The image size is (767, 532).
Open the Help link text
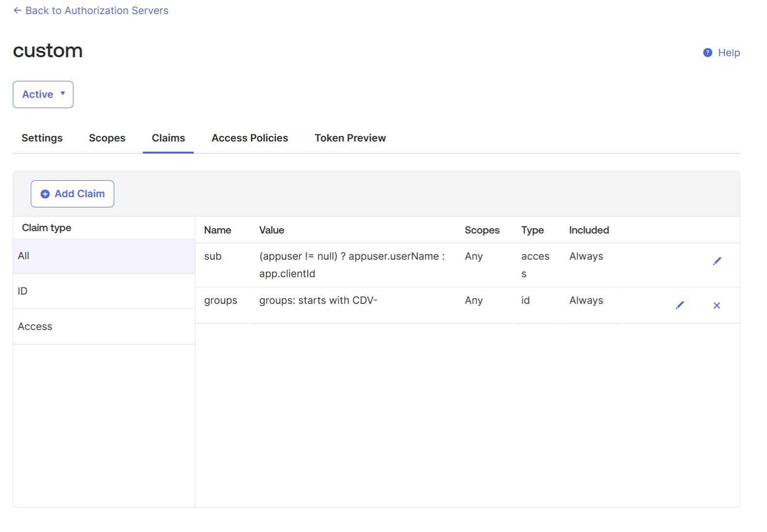tap(729, 53)
